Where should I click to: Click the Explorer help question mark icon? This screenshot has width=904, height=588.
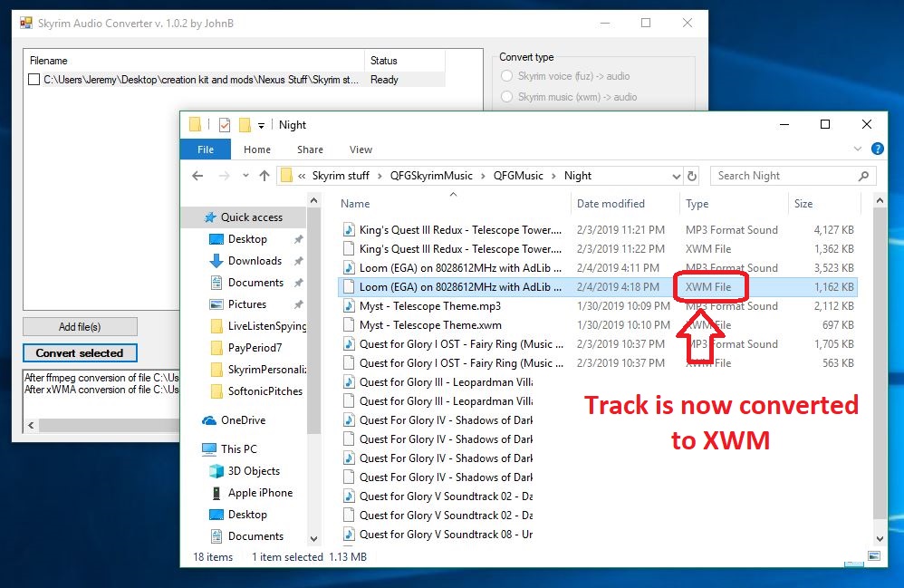point(877,149)
